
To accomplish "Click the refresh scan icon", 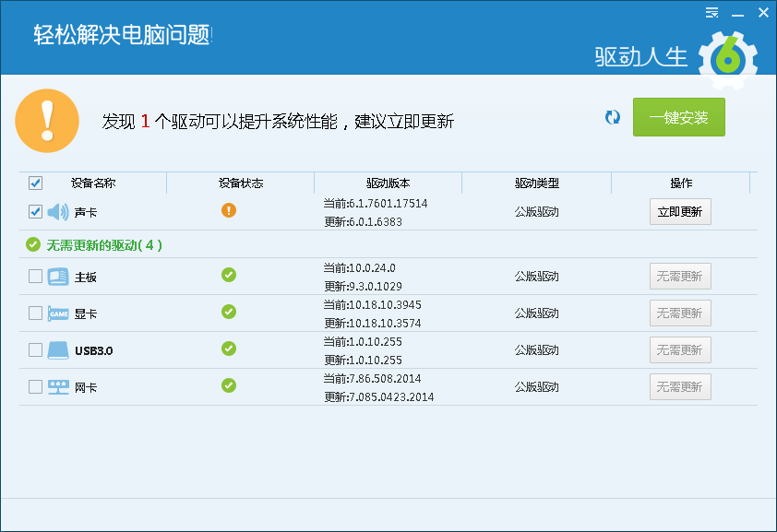I will pyautogui.click(x=613, y=117).
